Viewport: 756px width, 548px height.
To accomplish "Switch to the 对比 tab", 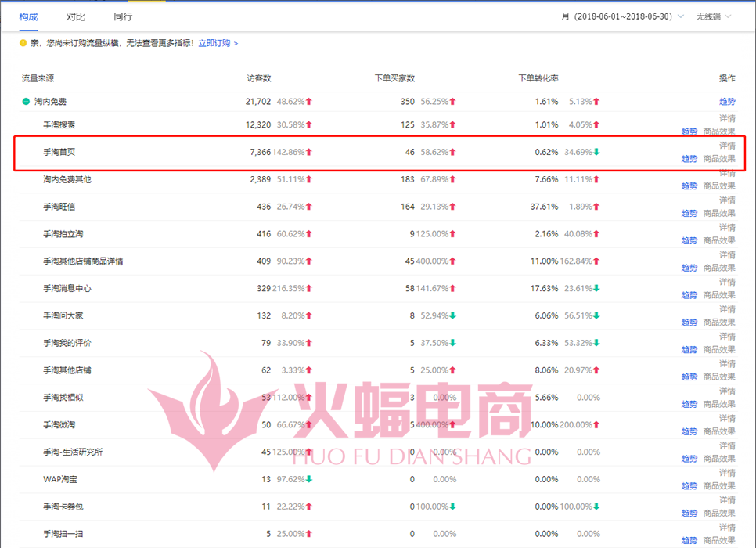I will [76, 16].
